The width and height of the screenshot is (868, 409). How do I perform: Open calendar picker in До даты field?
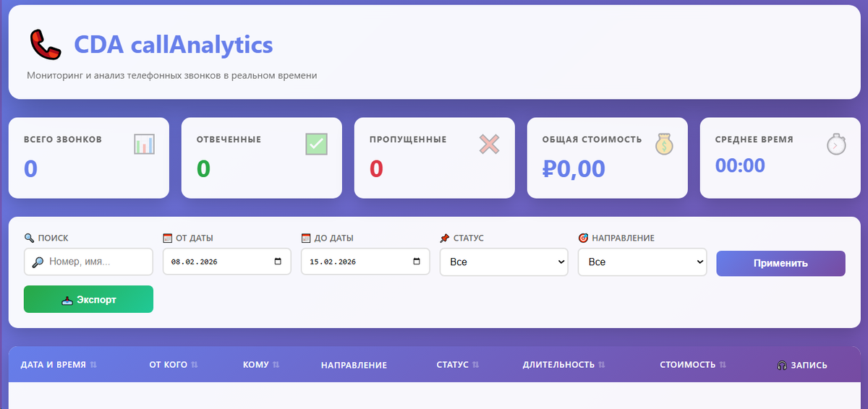417,262
